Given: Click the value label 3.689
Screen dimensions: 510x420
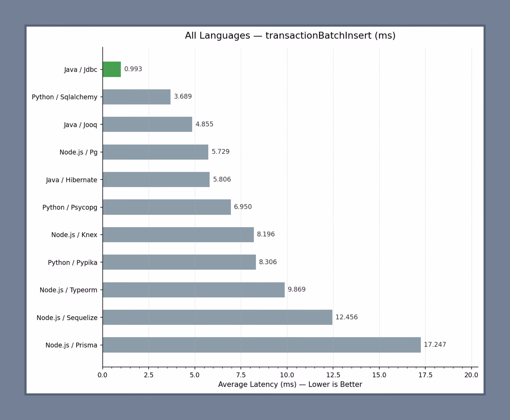Looking at the screenshot, I should (183, 97).
